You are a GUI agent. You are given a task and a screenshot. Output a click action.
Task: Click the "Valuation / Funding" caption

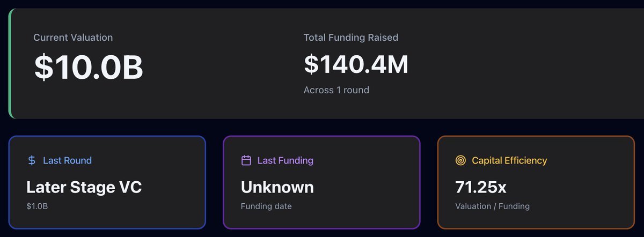point(492,206)
